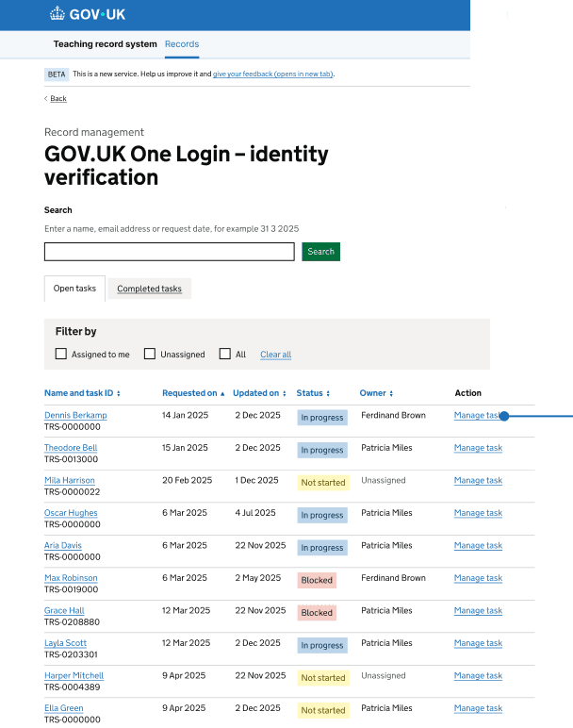Click Teaching record system service name
The image size is (573, 728).
[105, 44]
